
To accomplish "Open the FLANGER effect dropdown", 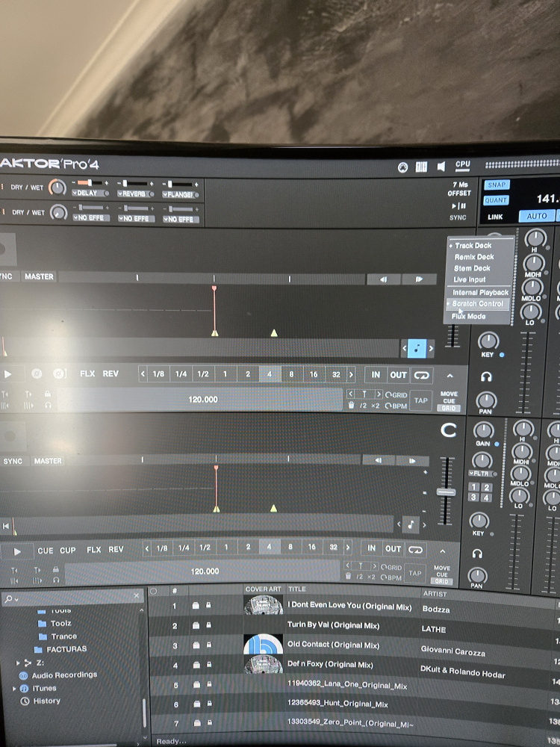I will 180,194.
